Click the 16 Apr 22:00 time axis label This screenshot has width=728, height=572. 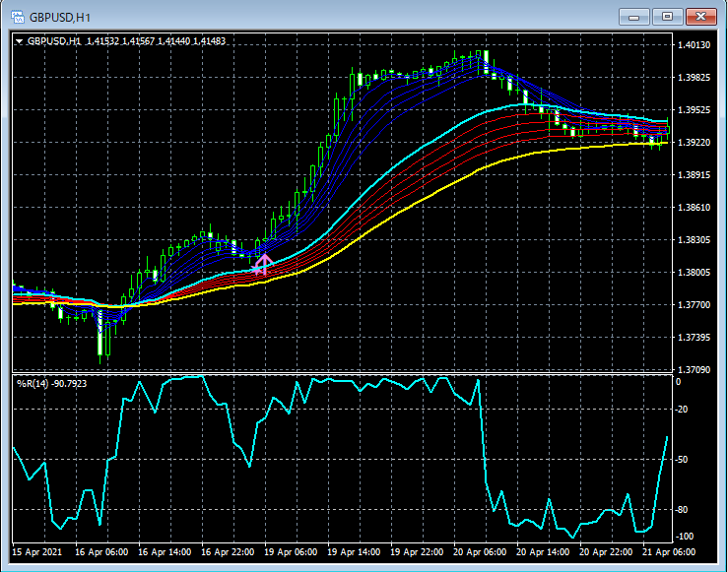pos(228,552)
